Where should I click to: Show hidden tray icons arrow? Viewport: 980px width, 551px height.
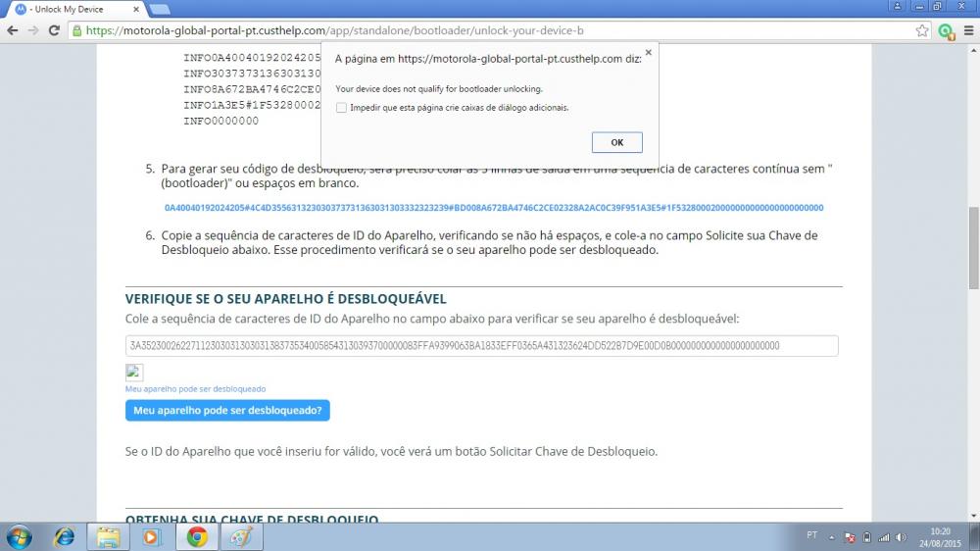(832, 537)
